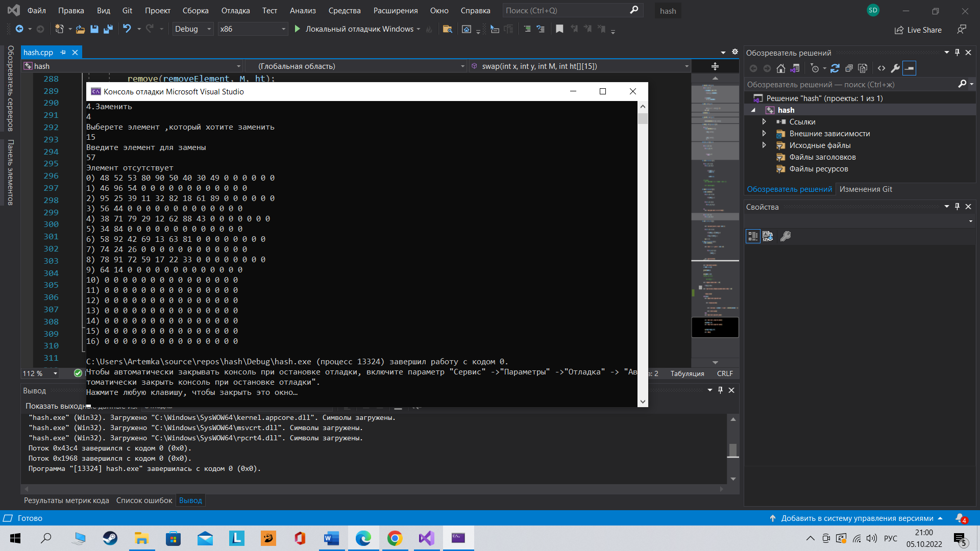Click the switch views icon in Solution Explorer
This screenshot has height=551, width=980.
(x=795, y=68)
